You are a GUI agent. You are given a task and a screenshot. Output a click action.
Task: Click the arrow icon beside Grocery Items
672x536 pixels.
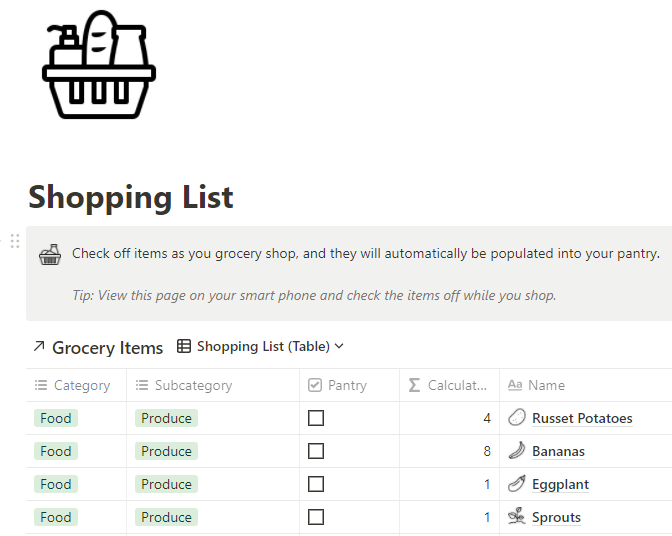pyautogui.click(x=39, y=346)
